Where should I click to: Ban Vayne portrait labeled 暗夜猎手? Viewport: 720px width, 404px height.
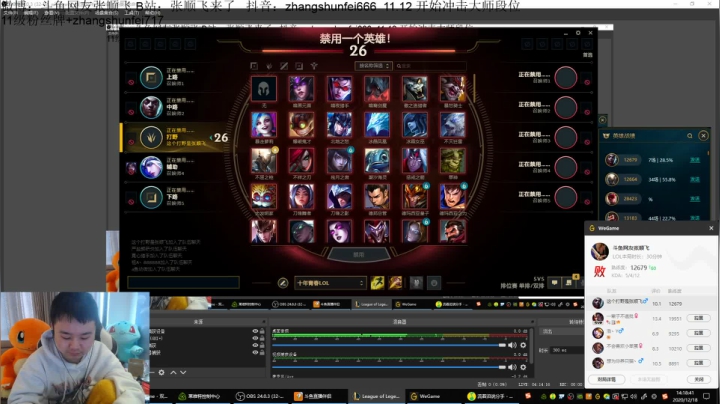click(x=339, y=89)
